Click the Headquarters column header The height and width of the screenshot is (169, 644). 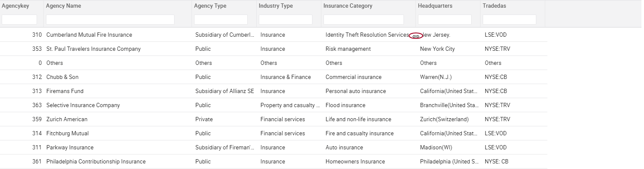(435, 6)
